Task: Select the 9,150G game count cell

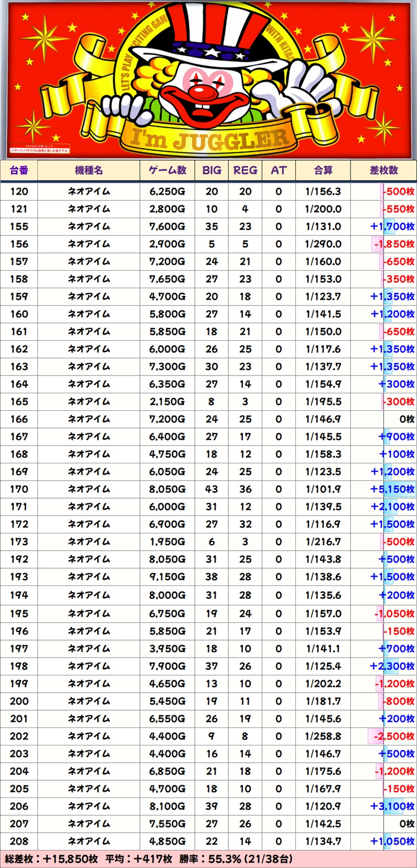Action: click(x=167, y=577)
